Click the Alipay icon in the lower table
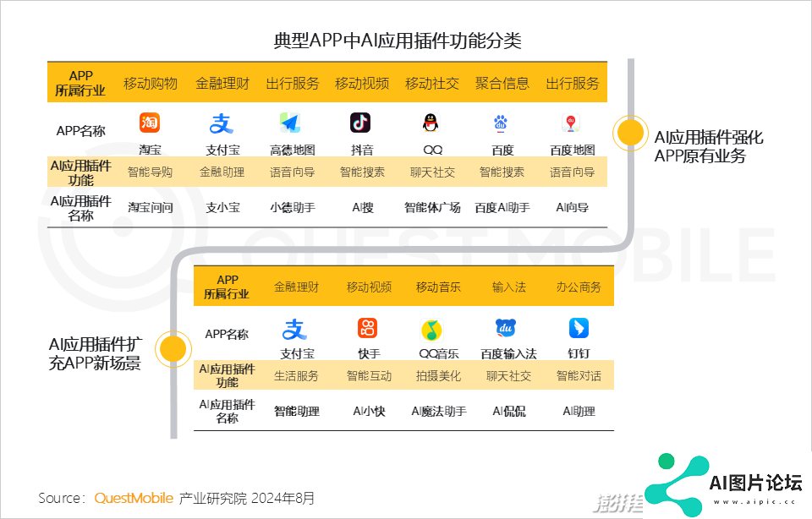The height and width of the screenshot is (519, 812). tap(294, 329)
